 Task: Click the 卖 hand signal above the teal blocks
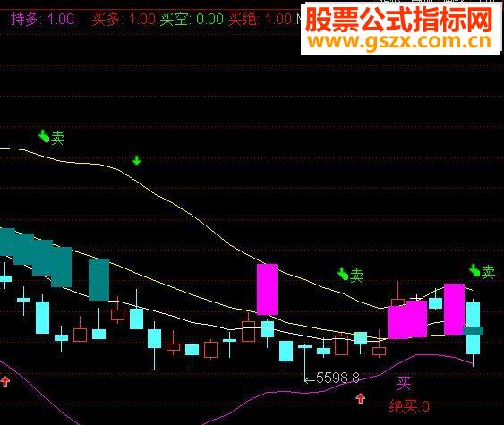tap(51, 138)
